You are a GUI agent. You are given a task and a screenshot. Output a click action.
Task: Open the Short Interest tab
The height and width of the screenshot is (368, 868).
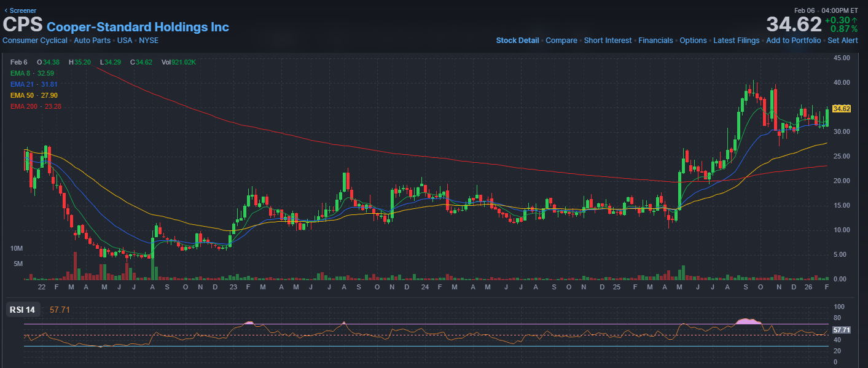pos(608,41)
